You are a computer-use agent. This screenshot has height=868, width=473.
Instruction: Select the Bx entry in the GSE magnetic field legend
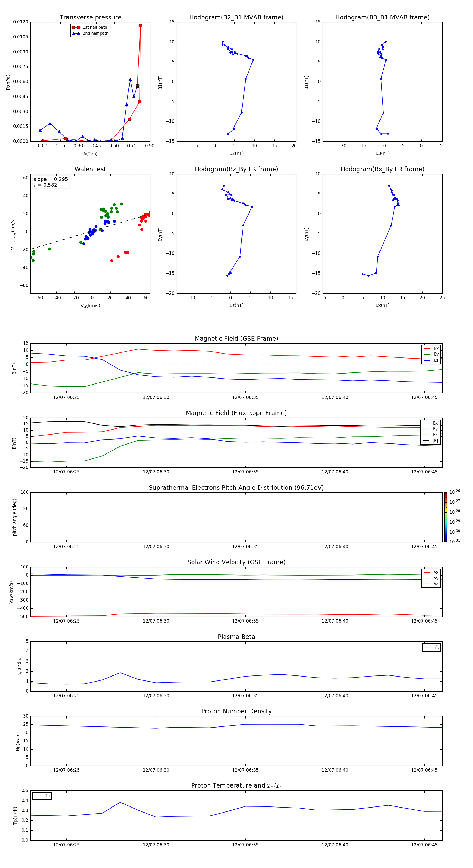(431, 349)
